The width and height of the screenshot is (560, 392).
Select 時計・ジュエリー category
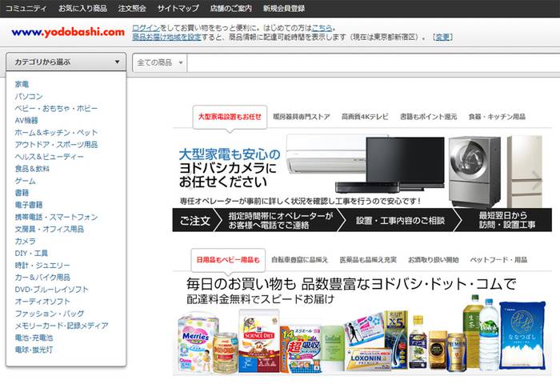[x=42, y=266]
